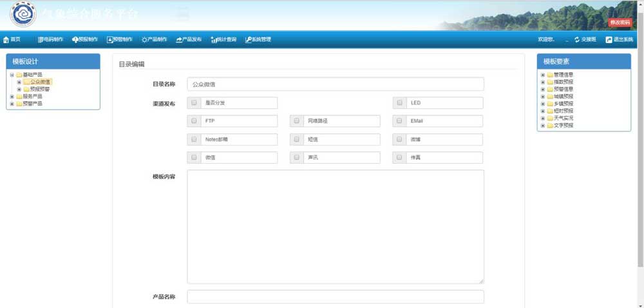Open the 产品制作 menu
The image size is (644, 308).
pos(155,40)
